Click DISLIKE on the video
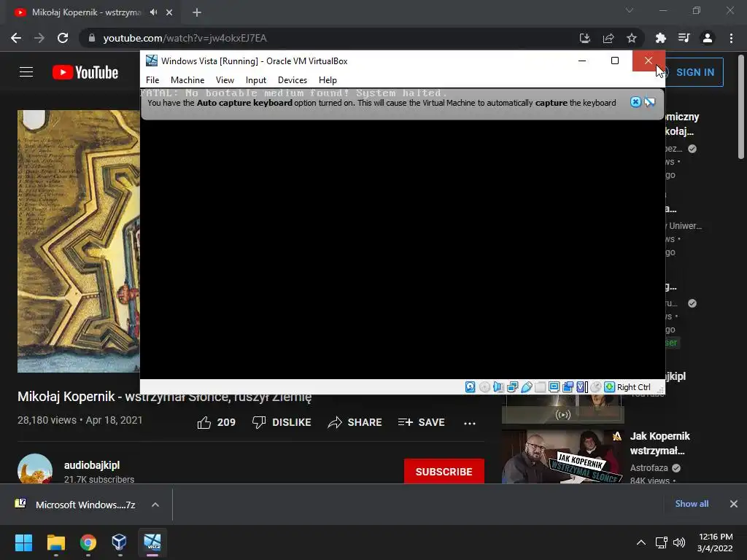 [x=282, y=422]
